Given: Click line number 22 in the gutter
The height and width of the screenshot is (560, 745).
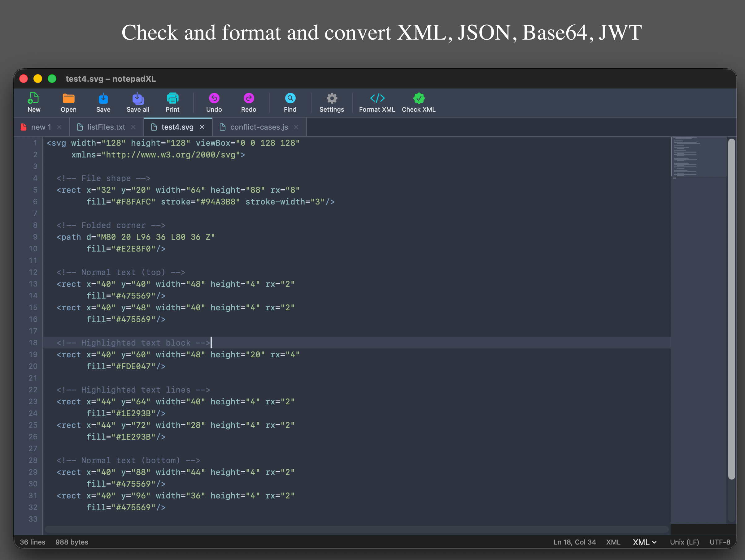Looking at the screenshot, I should click(x=33, y=390).
